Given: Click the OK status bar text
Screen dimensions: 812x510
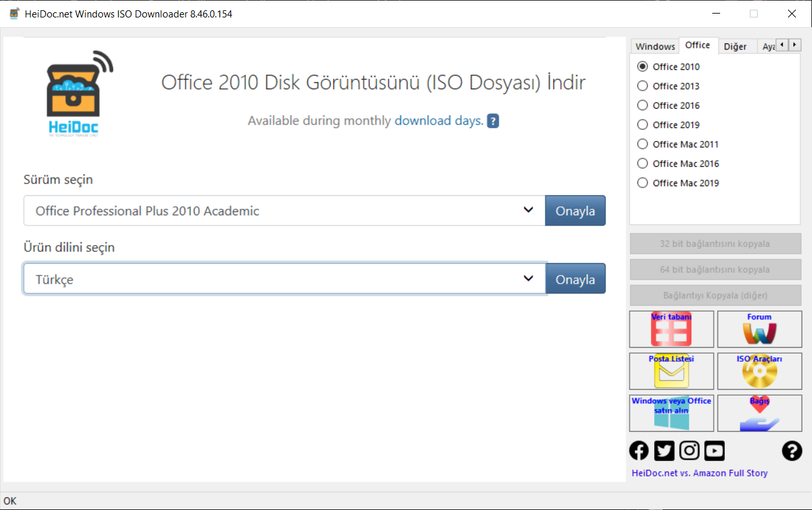Looking at the screenshot, I should (10, 501).
